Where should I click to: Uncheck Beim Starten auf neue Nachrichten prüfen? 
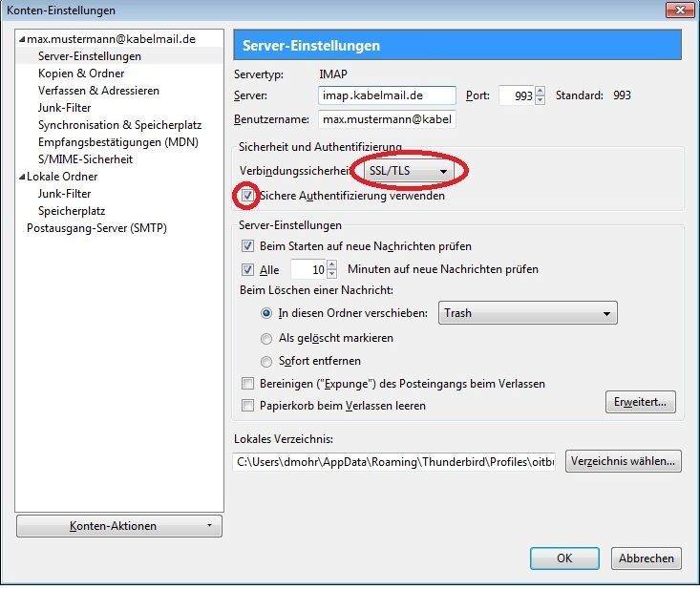point(247,246)
